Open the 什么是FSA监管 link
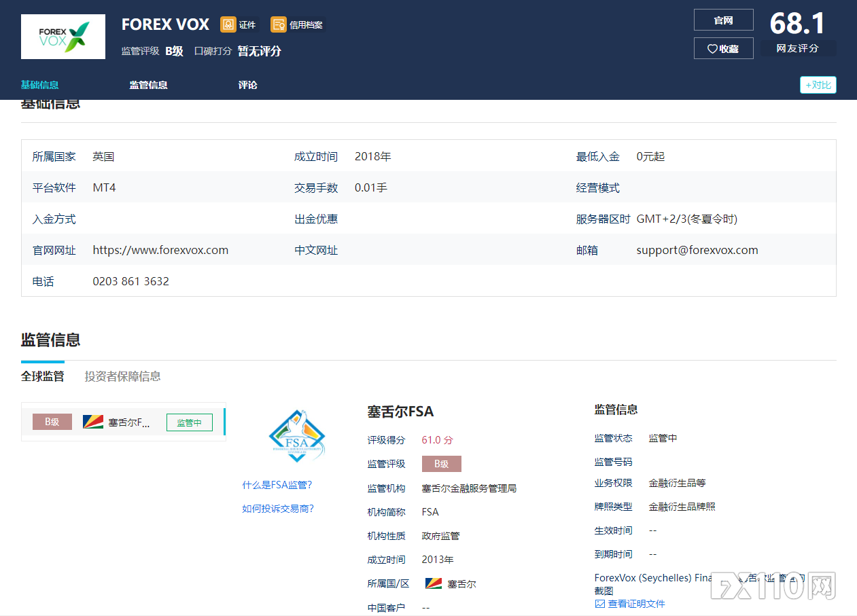857x616 pixels. [x=277, y=484]
